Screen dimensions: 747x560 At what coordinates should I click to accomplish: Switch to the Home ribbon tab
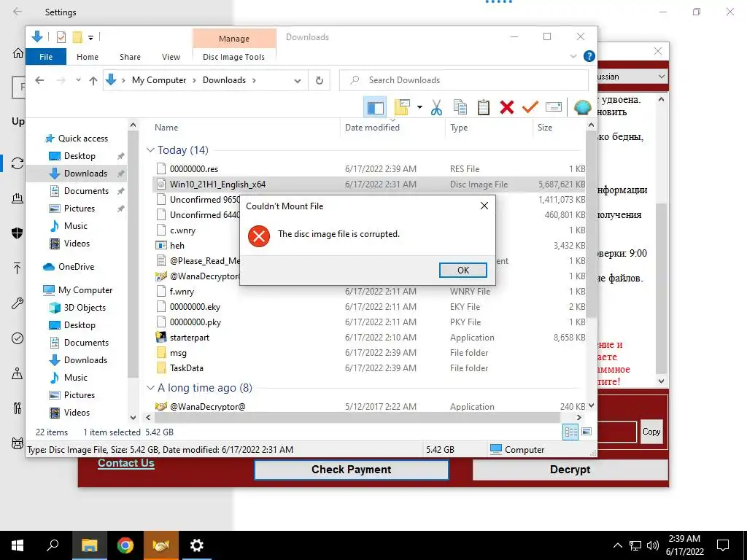click(88, 57)
